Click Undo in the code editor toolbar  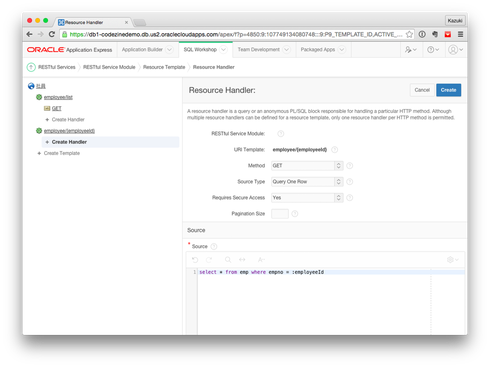(x=195, y=260)
